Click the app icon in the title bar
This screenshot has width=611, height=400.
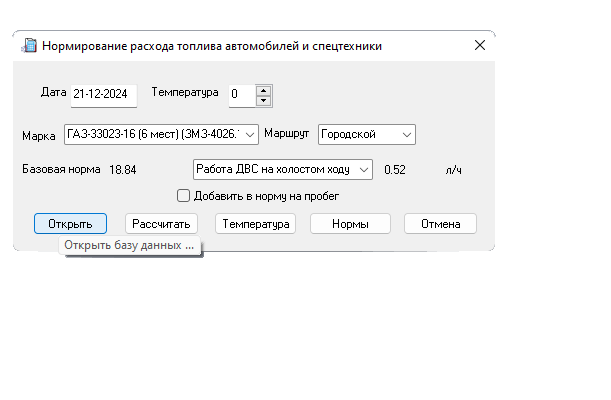tap(29, 46)
